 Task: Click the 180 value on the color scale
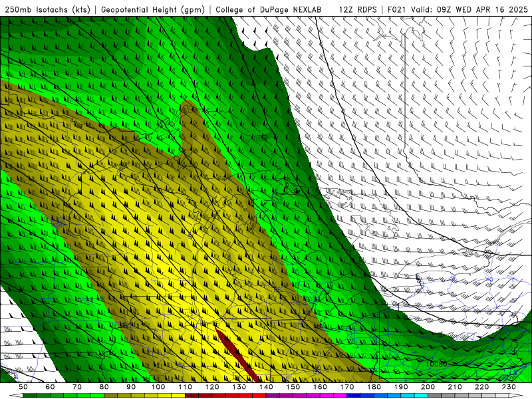click(x=374, y=387)
